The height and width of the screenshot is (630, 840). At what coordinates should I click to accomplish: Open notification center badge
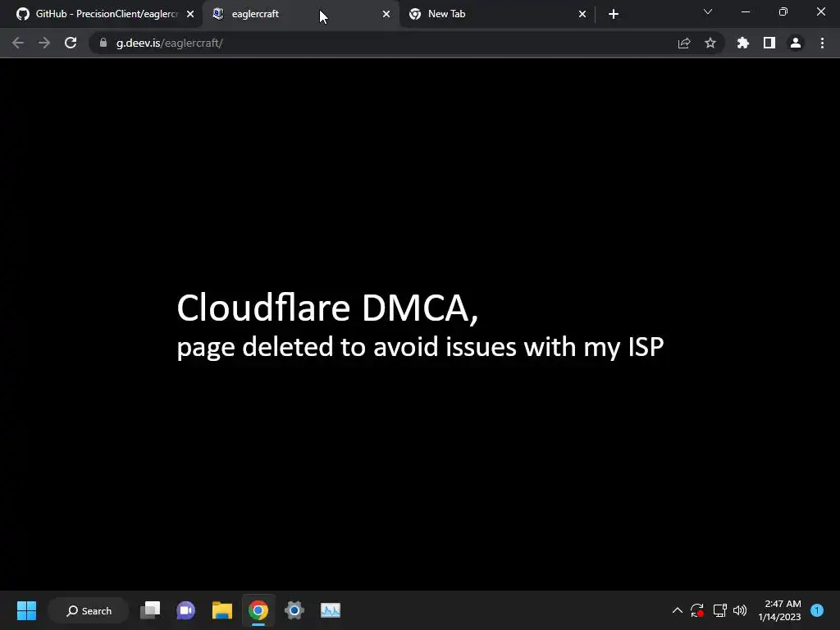pyautogui.click(x=817, y=610)
